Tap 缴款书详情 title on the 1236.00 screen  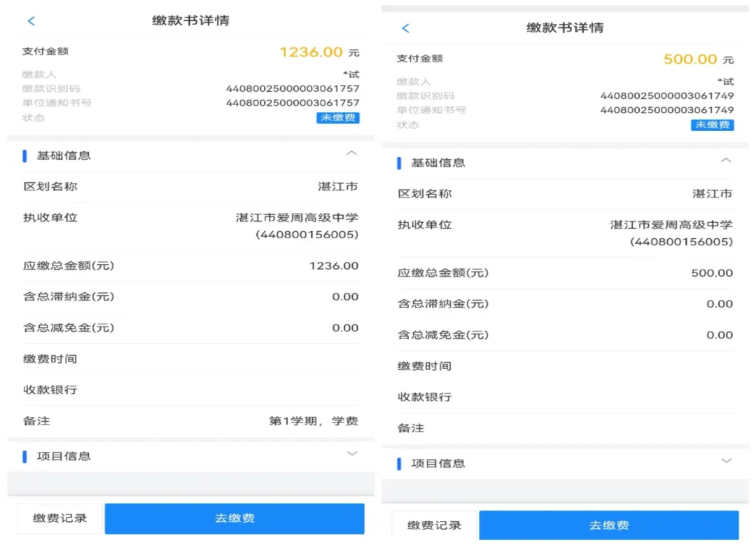coord(191,21)
